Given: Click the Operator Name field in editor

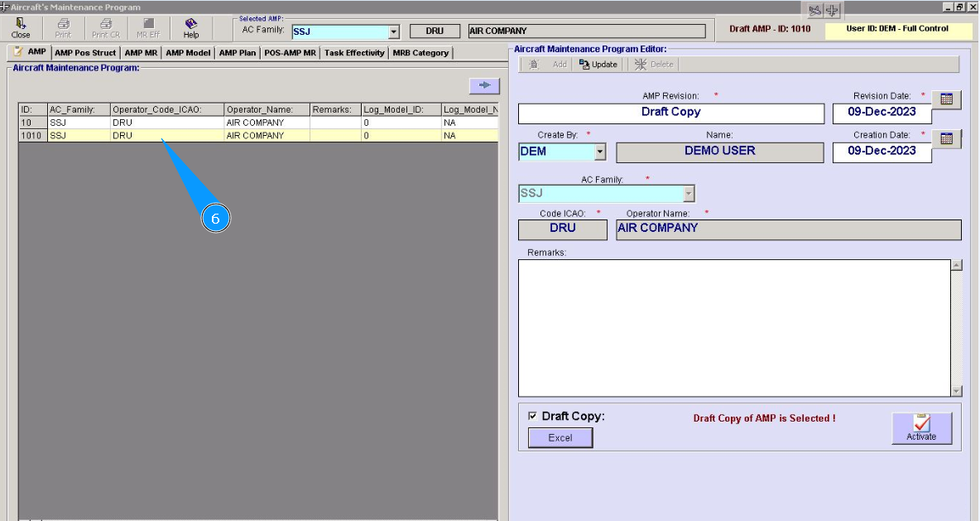Looking at the screenshot, I should point(789,229).
